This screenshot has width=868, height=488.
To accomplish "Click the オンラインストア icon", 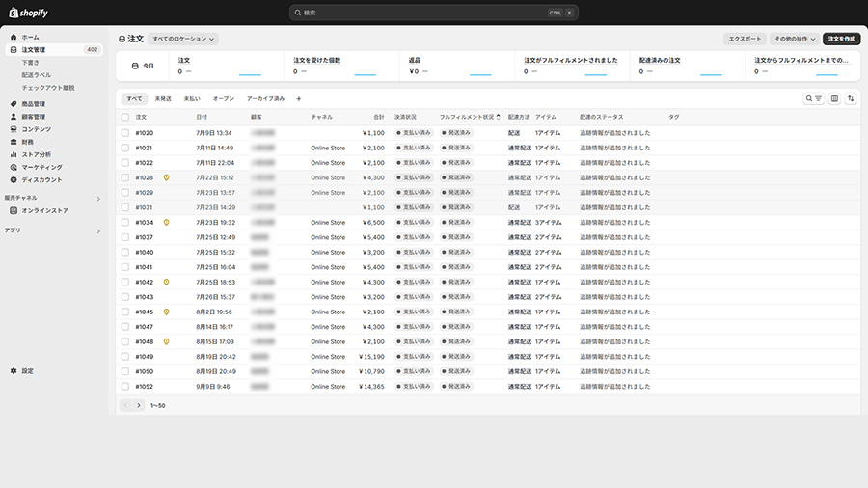I will coord(14,211).
